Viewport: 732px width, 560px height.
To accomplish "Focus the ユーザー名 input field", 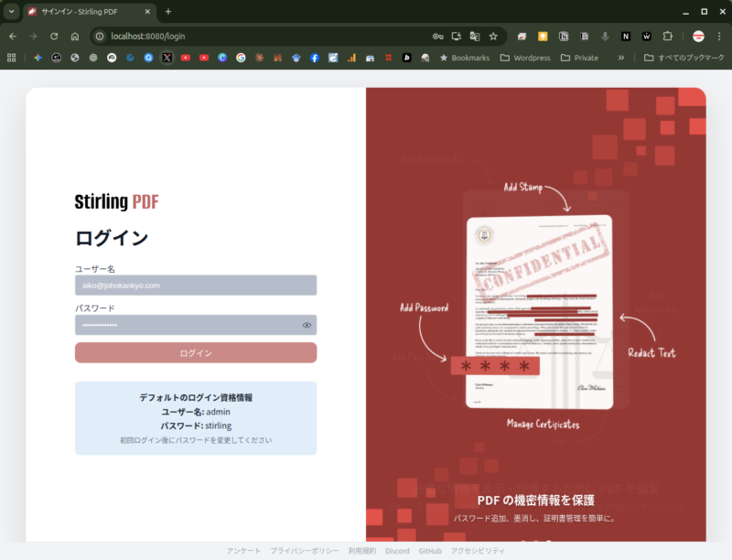I will [x=196, y=285].
